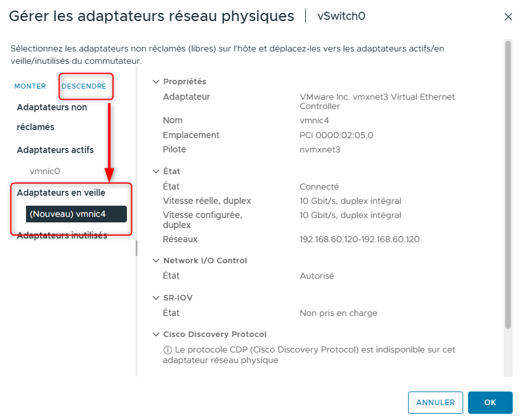Viewport: 522px width, 420px height.
Task: Cancel with the ANNULER button
Action: coord(435,402)
